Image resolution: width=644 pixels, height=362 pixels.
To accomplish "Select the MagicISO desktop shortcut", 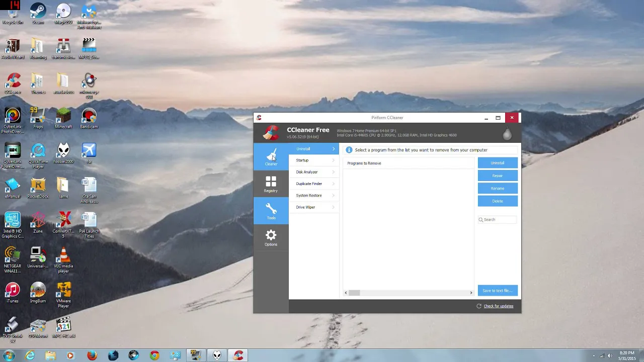I will 63,14.
